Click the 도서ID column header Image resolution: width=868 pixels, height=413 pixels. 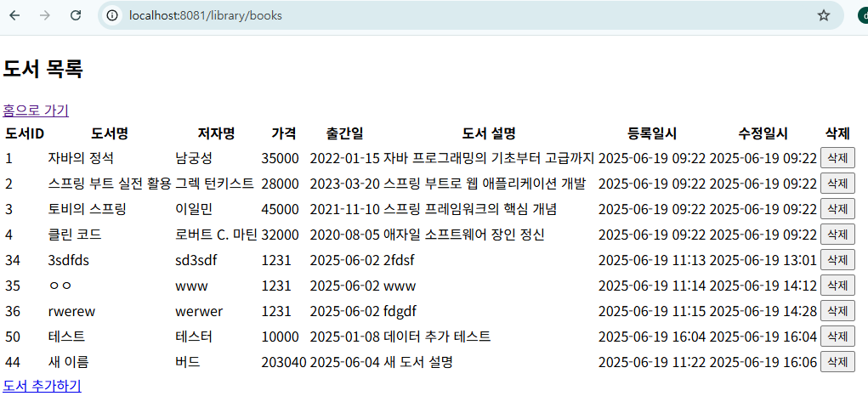coord(25,133)
